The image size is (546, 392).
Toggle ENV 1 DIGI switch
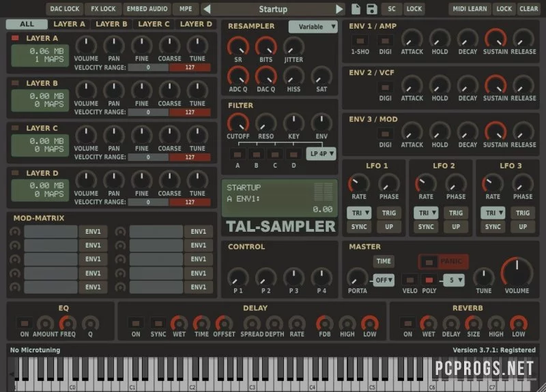[385, 41]
